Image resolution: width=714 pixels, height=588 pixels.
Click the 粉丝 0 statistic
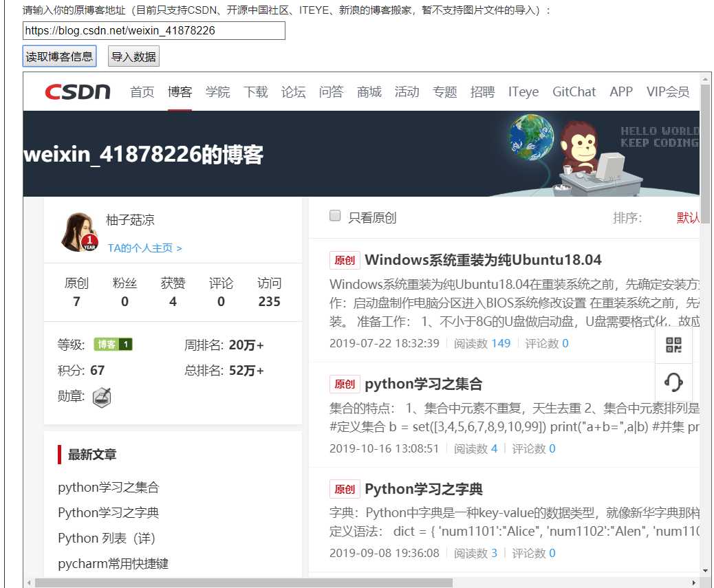125,292
